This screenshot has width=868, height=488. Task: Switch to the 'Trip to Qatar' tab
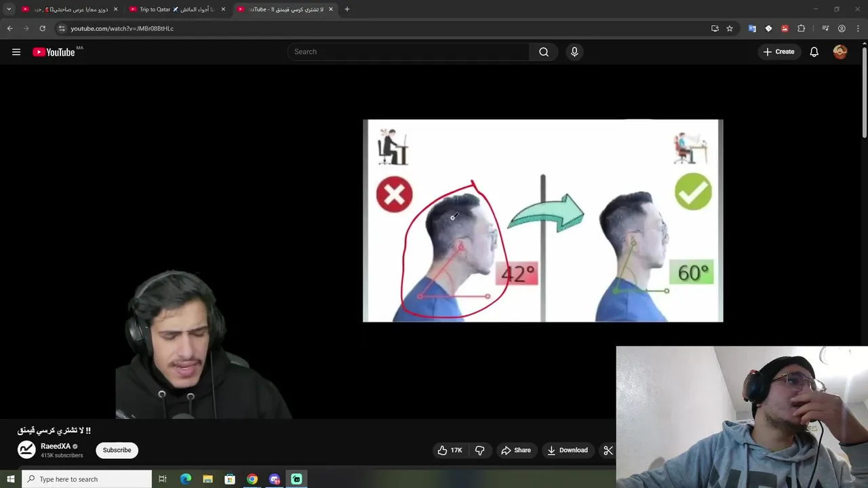click(x=177, y=9)
